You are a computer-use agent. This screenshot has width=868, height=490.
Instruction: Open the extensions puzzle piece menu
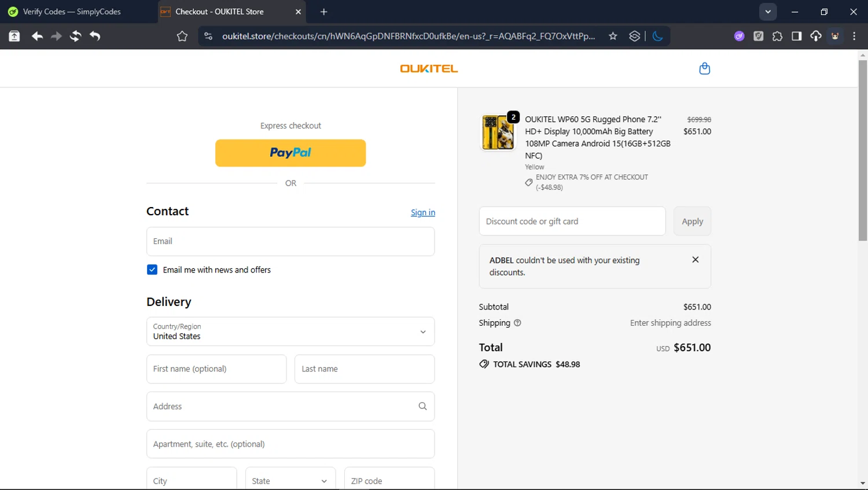coord(777,36)
